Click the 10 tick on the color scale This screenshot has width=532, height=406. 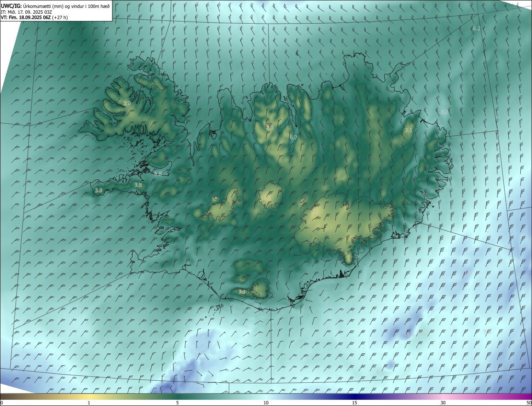[x=266, y=403]
